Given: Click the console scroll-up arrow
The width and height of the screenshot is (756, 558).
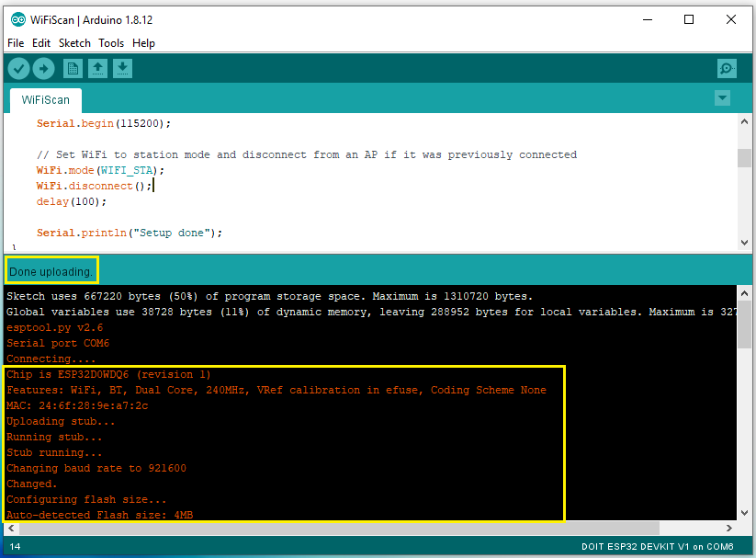Looking at the screenshot, I should tap(744, 293).
